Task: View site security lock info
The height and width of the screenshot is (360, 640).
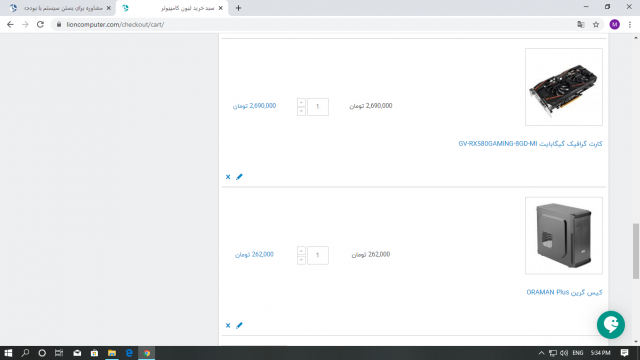Action: (59, 24)
